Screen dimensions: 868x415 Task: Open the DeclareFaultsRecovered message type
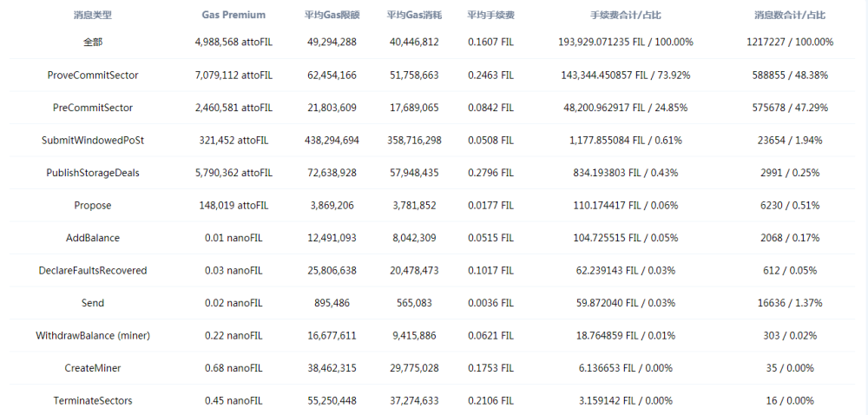pyautogui.click(x=93, y=271)
